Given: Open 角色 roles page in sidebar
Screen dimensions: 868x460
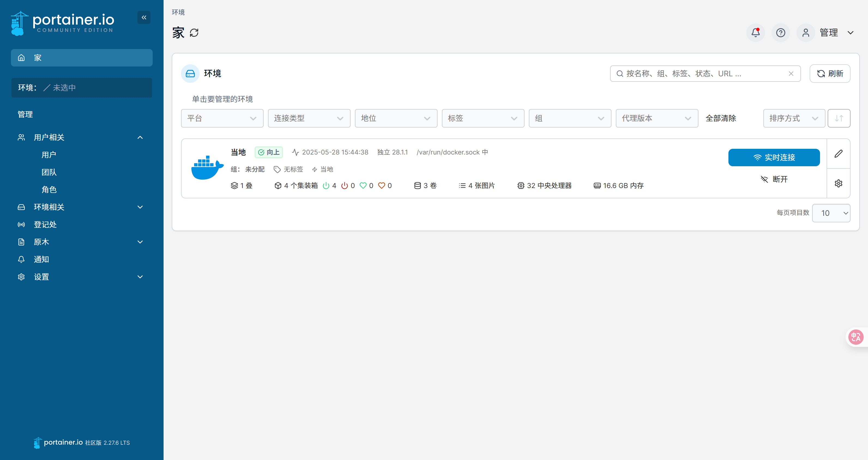Looking at the screenshot, I should click(x=49, y=190).
